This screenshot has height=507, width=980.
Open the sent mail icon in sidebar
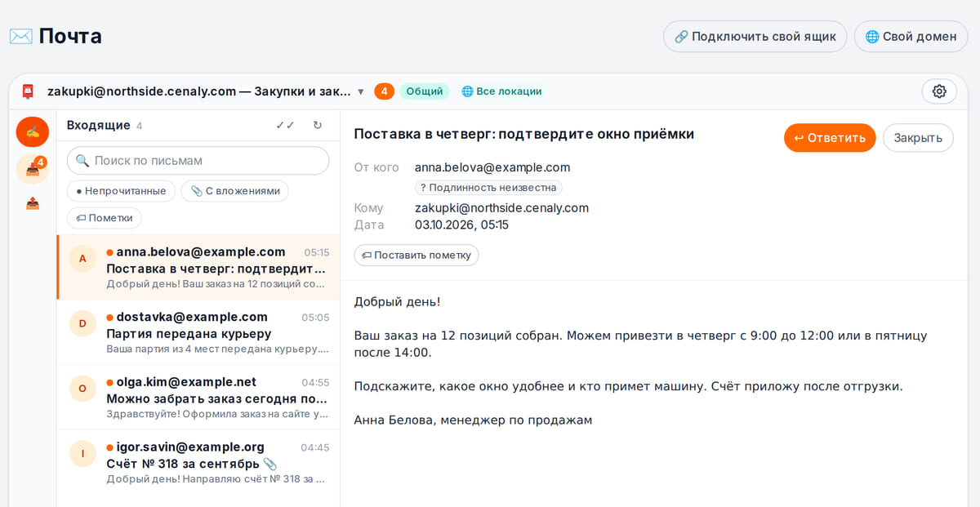(33, 203)
